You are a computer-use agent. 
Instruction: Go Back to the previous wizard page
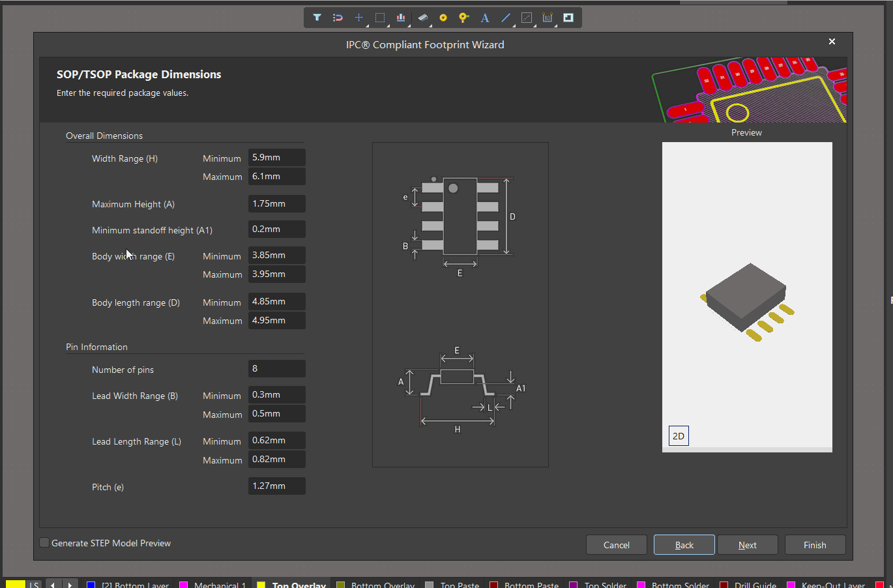(x=684, y=545)
